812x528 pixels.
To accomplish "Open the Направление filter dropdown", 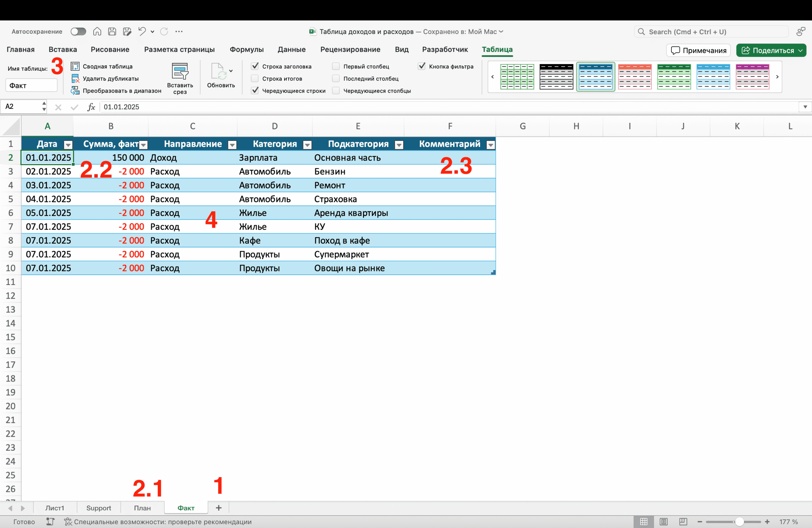I will [x=232, y=145].
